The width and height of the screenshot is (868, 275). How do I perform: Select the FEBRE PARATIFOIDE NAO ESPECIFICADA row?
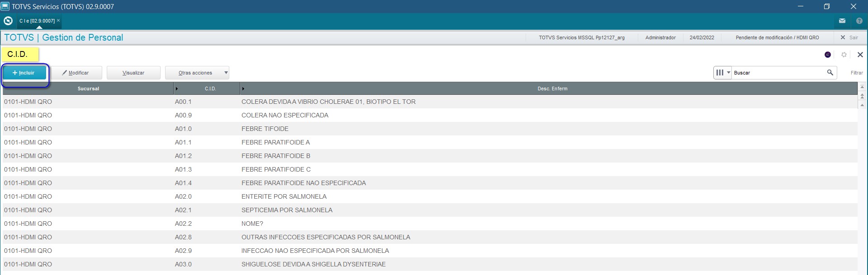(x=430, y=183)
